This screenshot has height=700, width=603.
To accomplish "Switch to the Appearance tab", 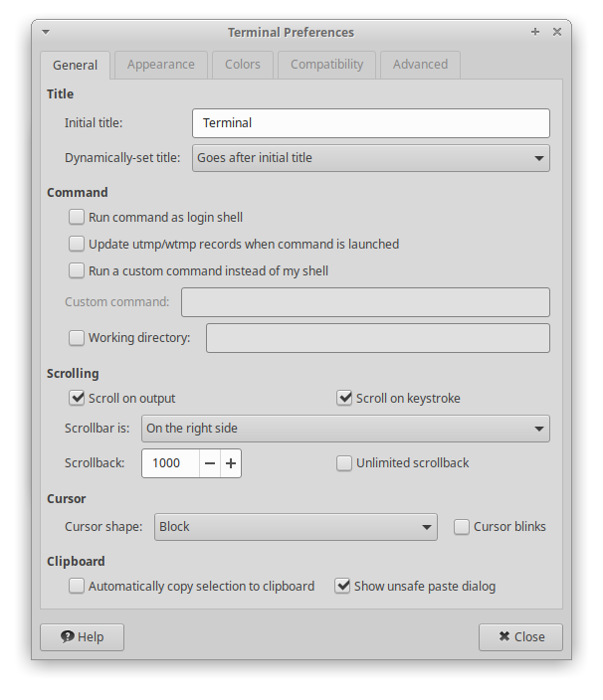I will [161, 65].
